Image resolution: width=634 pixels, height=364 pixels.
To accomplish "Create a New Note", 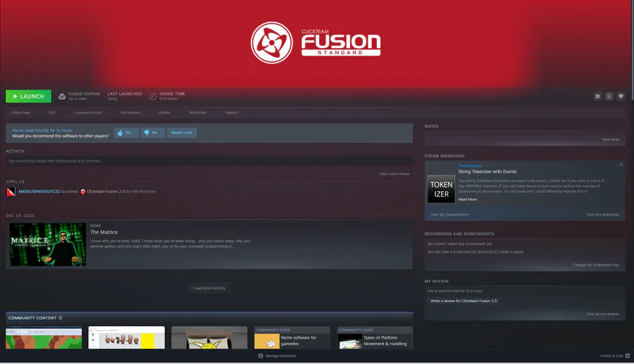I will [x=611, y=139].
